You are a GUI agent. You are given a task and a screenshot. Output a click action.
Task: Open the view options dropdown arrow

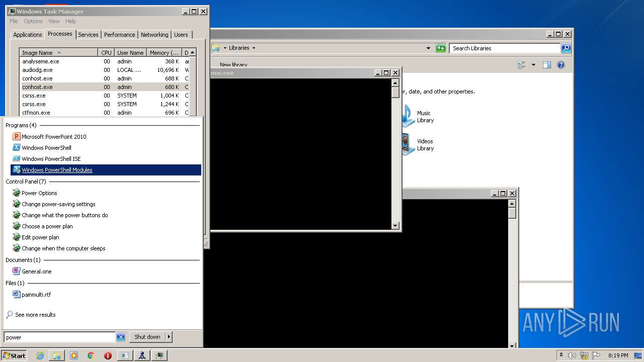(x=533, y=65)
